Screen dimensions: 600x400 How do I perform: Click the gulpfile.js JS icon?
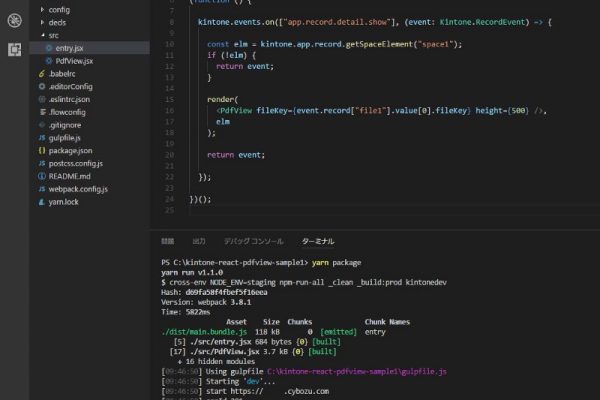[x=41, y=137]
